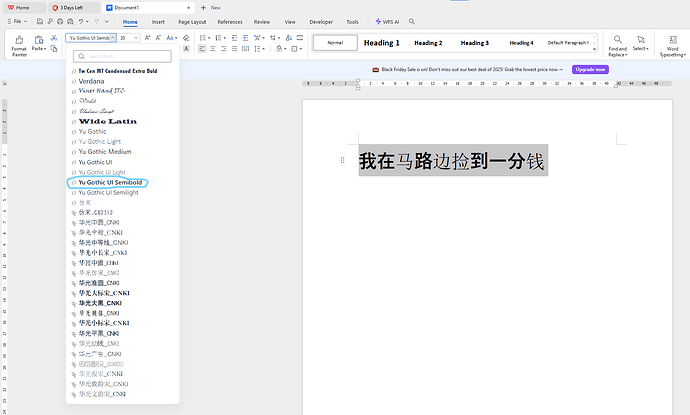The image size is (690, 415).
Task: Open the '3 Days Left' tab
Action: 74,7
